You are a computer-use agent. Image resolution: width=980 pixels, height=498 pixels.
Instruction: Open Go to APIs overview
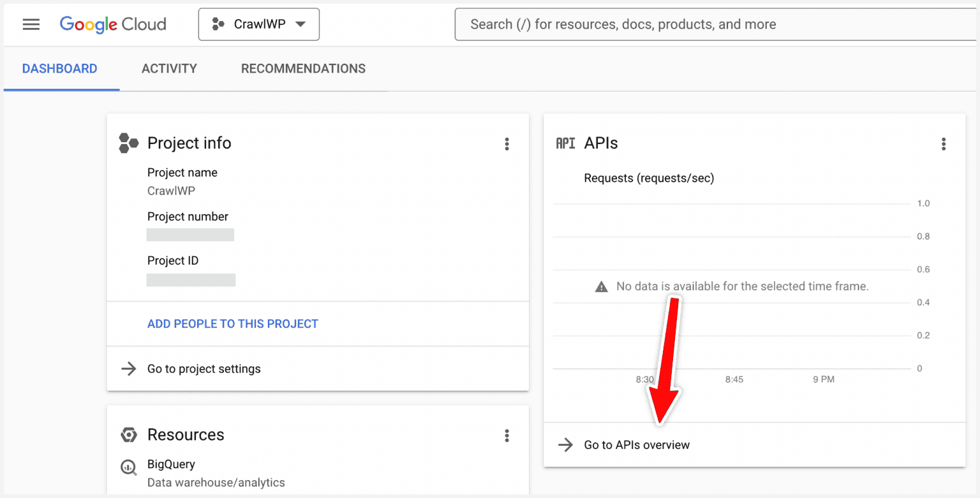click(x=635, y=444)
